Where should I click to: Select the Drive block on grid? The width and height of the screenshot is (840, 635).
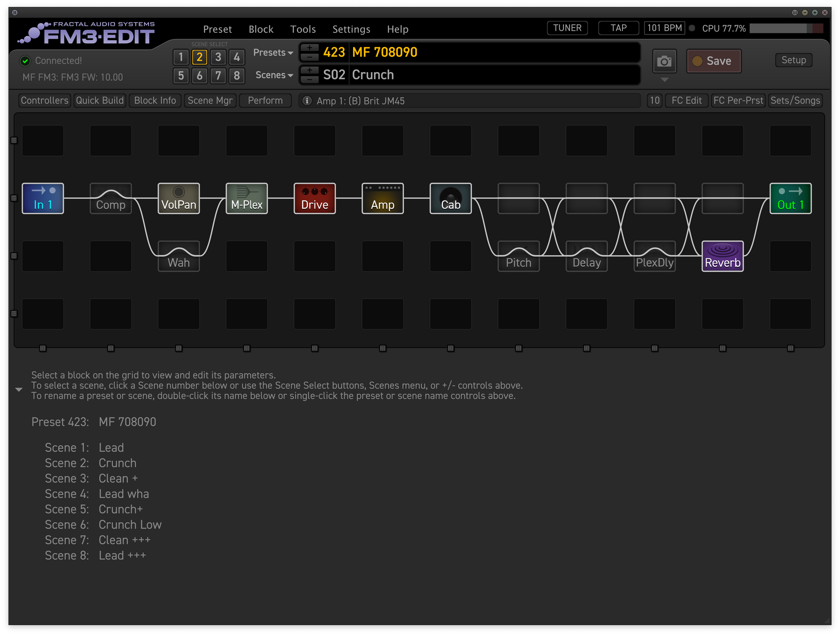(x=315, y=198)
